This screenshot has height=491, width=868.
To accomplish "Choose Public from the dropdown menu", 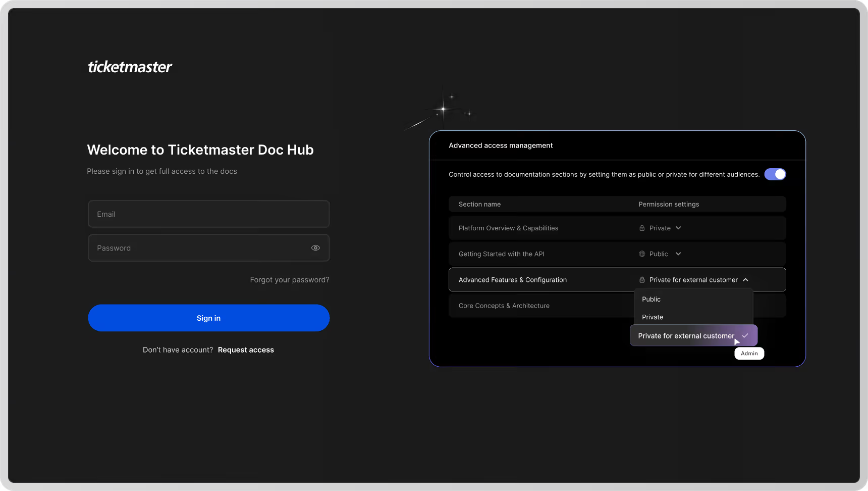I will point(651,299).
